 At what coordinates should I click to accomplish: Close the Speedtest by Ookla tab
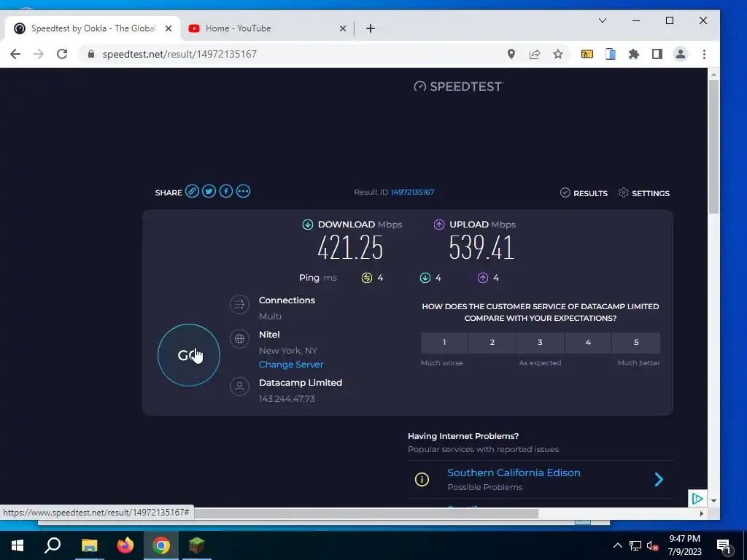pos(169,28)
